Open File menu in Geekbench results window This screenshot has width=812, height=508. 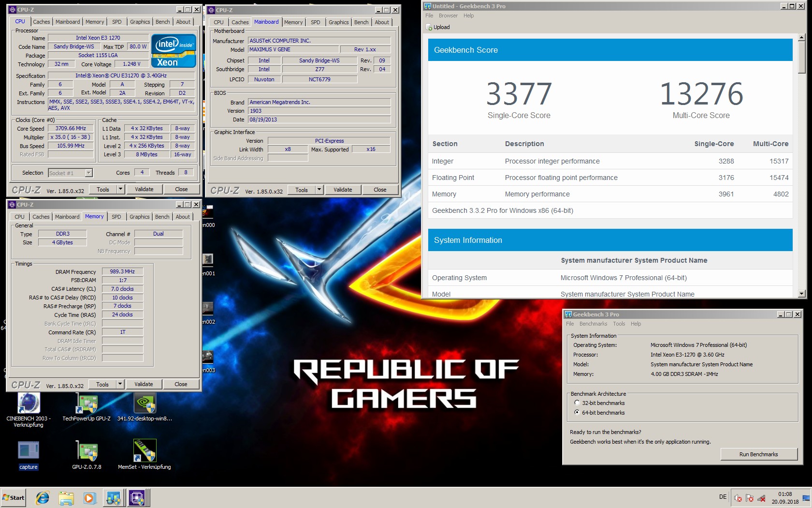[429, 15]
